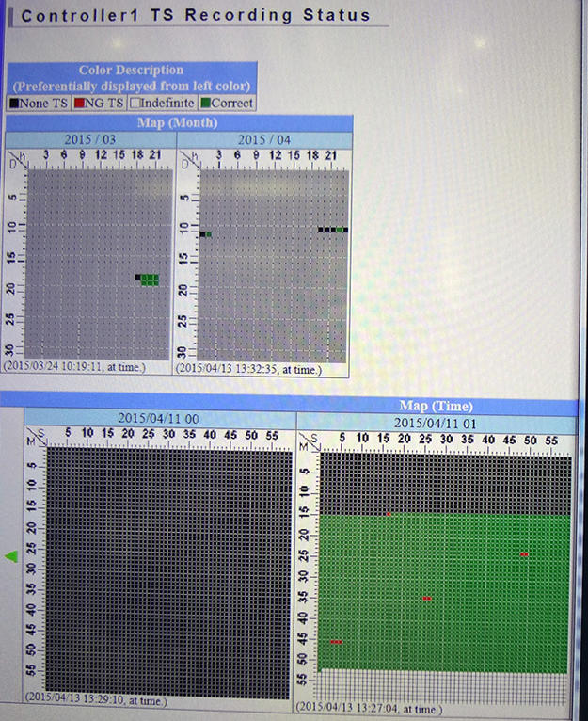Click the red NG cell near bottom-left of 01 map
This screenshot has width=588, height=721.
tap(336, 642)
